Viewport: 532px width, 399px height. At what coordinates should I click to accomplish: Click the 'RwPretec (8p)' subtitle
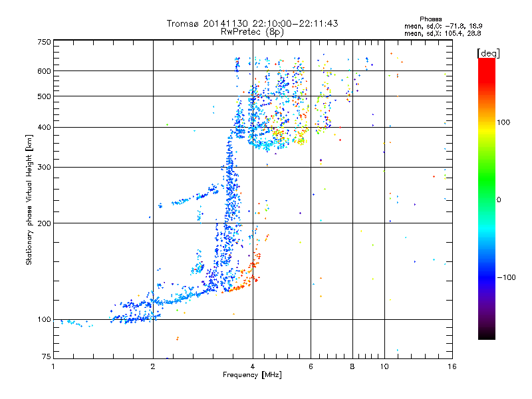(252, 32)
